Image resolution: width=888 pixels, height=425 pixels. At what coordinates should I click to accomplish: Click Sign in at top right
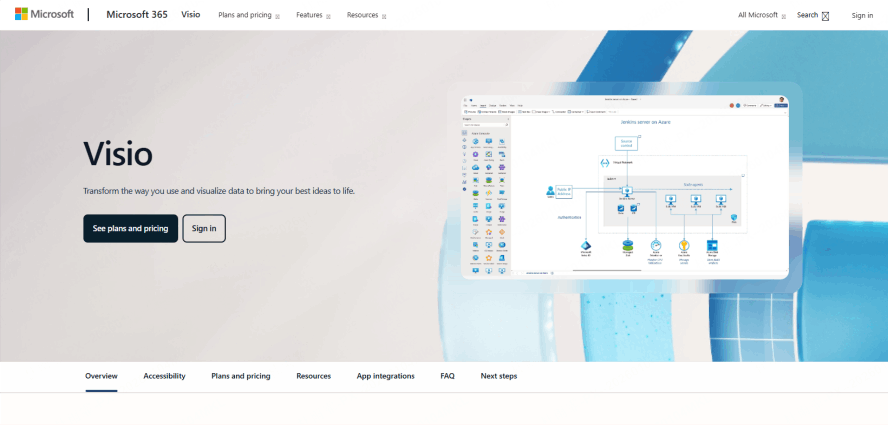click(862, 15)
